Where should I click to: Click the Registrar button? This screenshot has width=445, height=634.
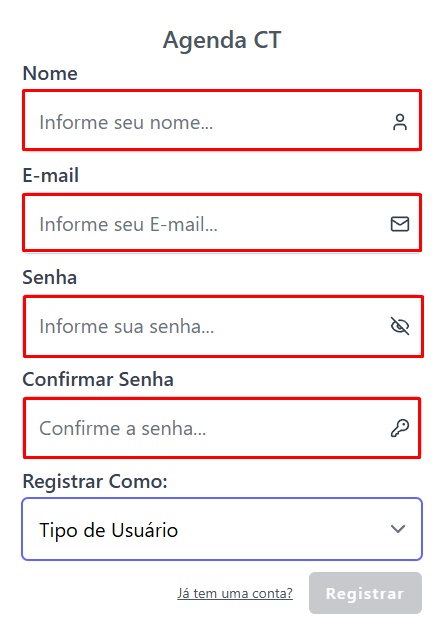click(365, 593)
